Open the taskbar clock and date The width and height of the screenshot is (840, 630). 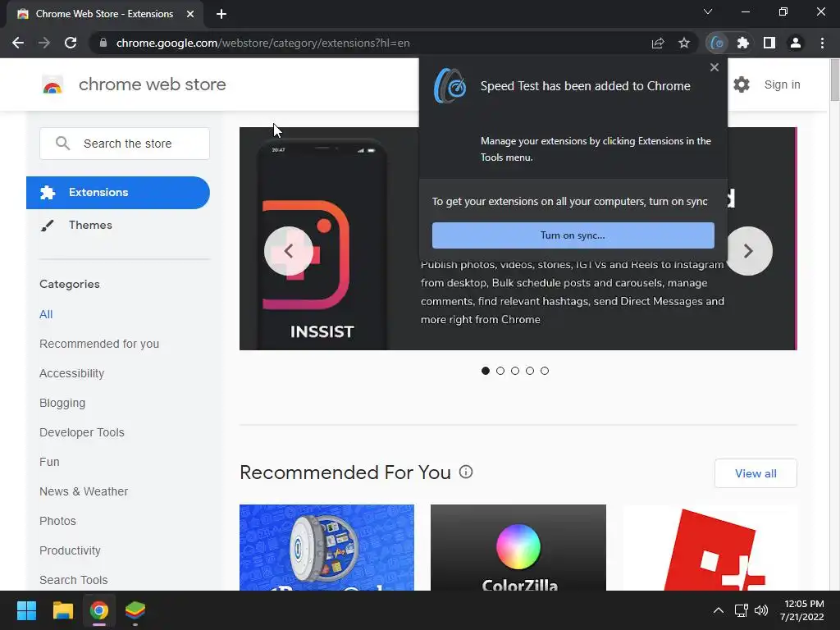(x=802, y=610)
